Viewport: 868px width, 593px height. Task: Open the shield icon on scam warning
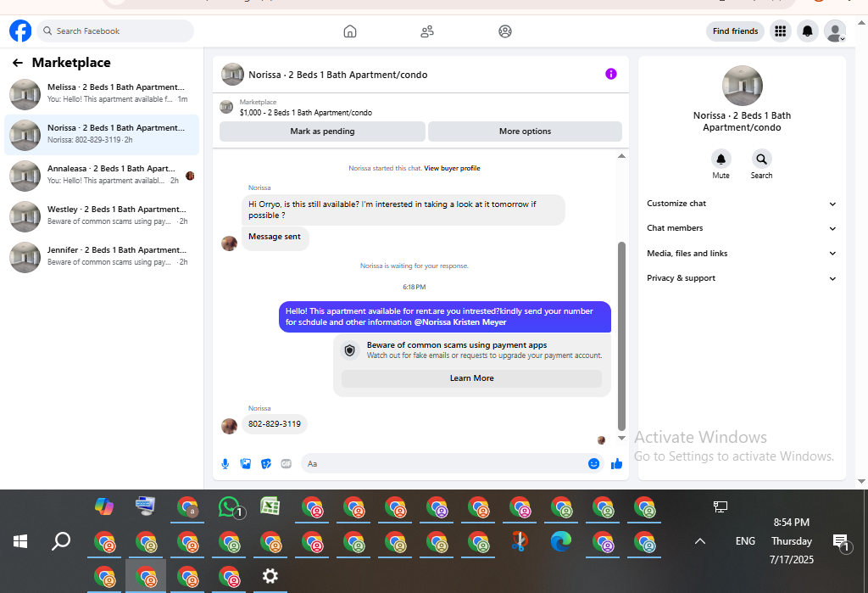click(349, 350)
